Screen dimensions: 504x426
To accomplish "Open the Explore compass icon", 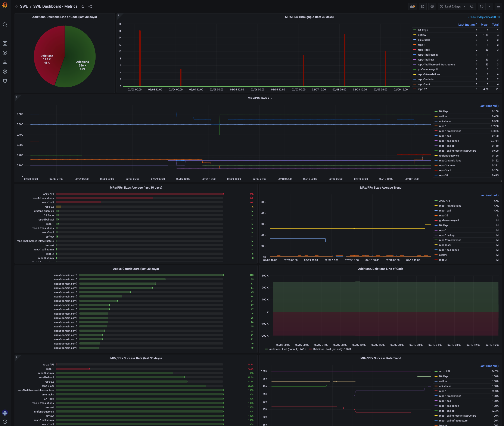I will click(x=5, y=53).
